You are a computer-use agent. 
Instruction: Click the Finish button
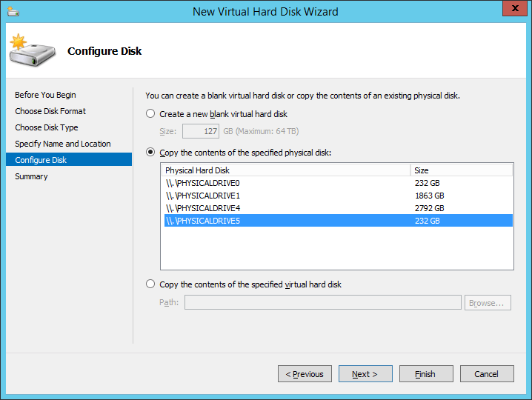tap(426, 374)
